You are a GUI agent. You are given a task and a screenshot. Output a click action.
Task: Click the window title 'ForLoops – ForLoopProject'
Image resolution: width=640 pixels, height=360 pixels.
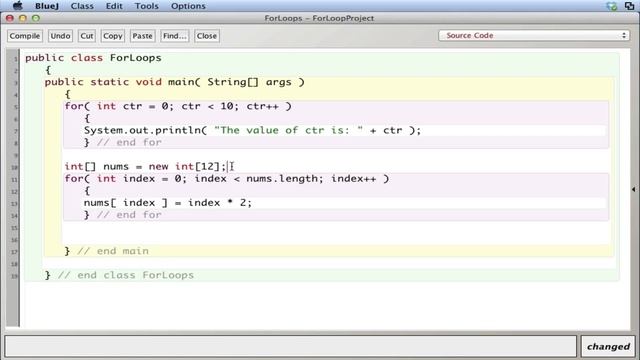click(x=319, y=18)
